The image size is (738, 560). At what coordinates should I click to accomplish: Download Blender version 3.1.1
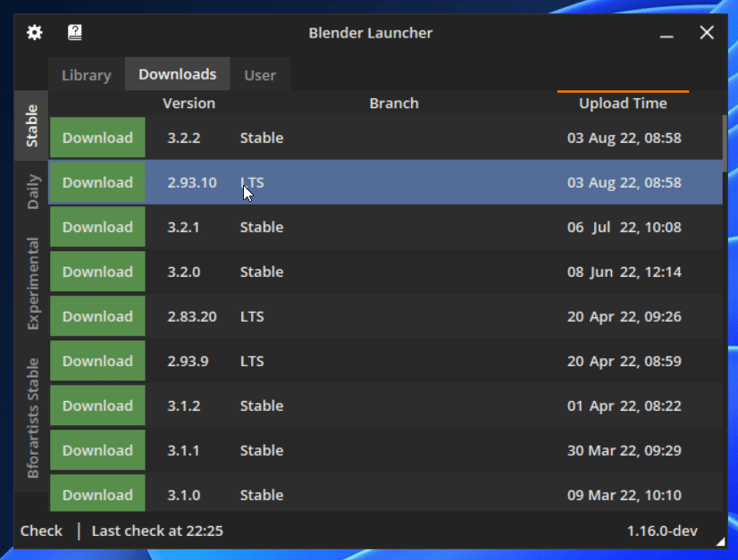[98, 450]
